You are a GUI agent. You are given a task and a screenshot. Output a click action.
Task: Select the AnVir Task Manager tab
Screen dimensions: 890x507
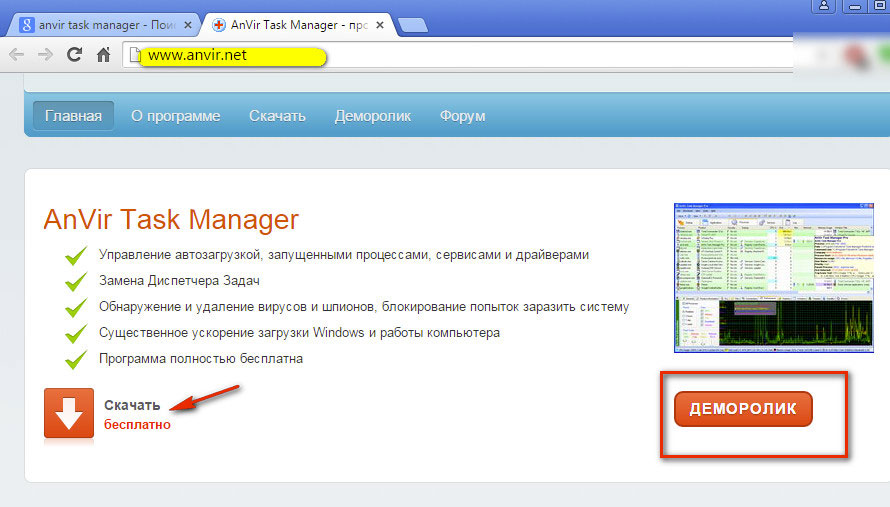pyautogui.click(x=295, y=23)
